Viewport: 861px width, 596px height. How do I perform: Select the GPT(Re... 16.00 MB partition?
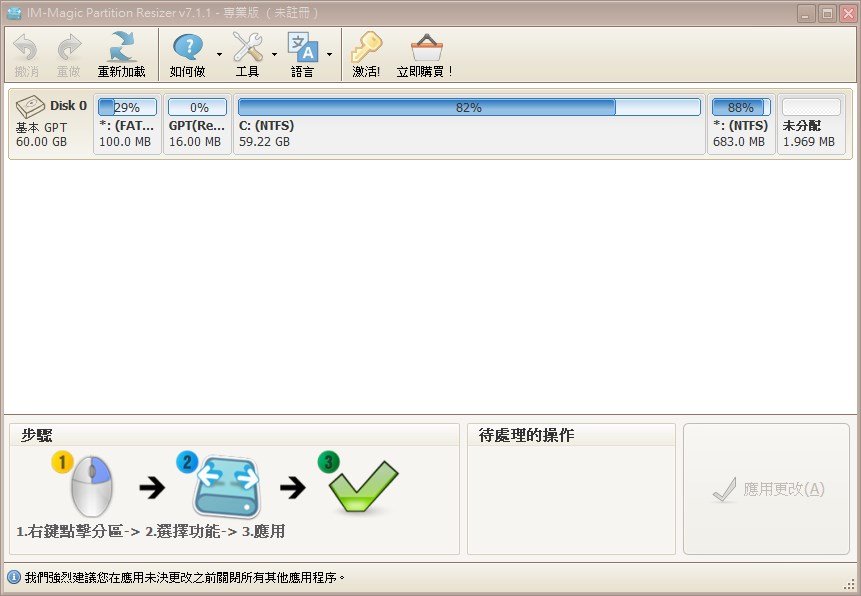pyautogui.click(x=197, y=124)
